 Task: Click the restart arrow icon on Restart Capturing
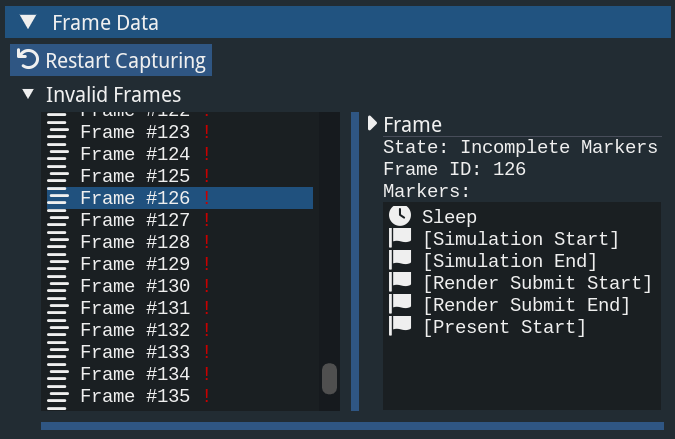[x=28, y=60]
